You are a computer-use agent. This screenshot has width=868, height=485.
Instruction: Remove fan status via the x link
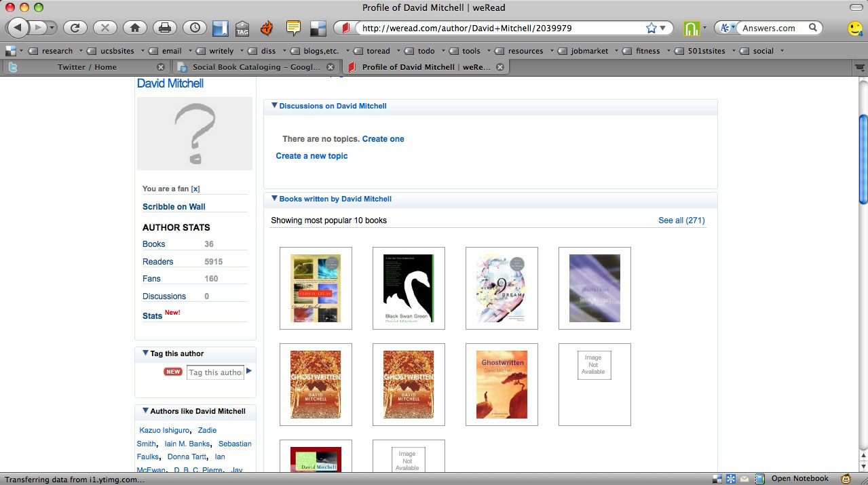195,189
